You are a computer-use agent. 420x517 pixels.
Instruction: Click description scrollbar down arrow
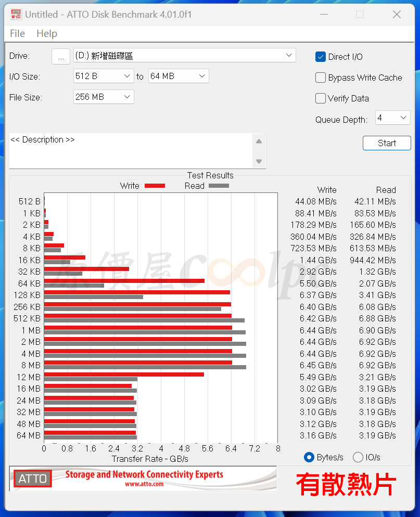coord(259,161)
